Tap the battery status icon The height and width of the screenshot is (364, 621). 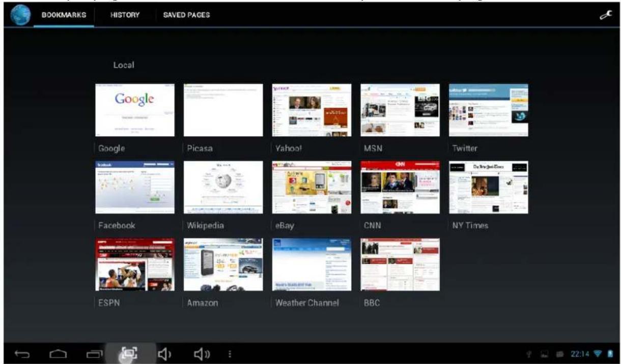(x=610, y=354)
